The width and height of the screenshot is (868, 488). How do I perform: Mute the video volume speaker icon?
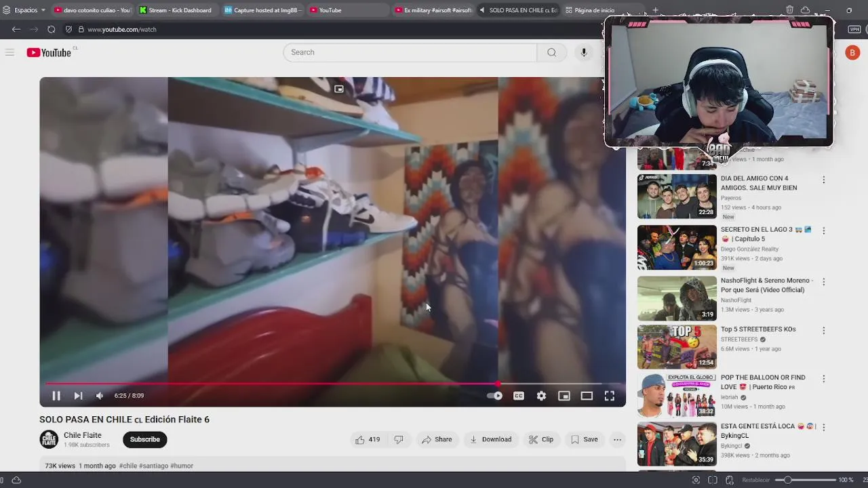(100, 396)
